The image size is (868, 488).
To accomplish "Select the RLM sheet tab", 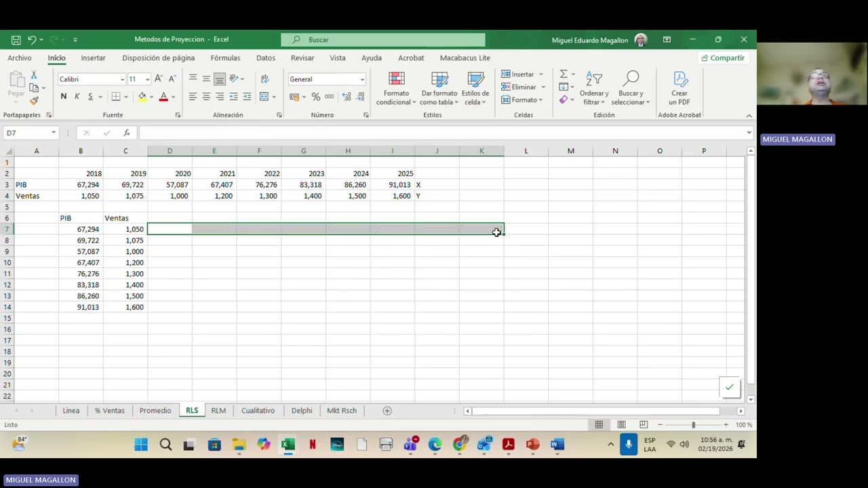I will point(218,411).
